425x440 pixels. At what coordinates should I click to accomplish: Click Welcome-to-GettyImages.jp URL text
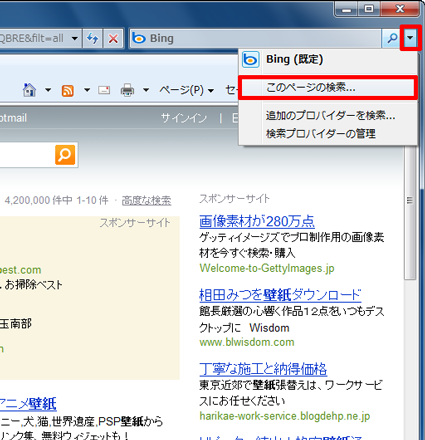267,268
